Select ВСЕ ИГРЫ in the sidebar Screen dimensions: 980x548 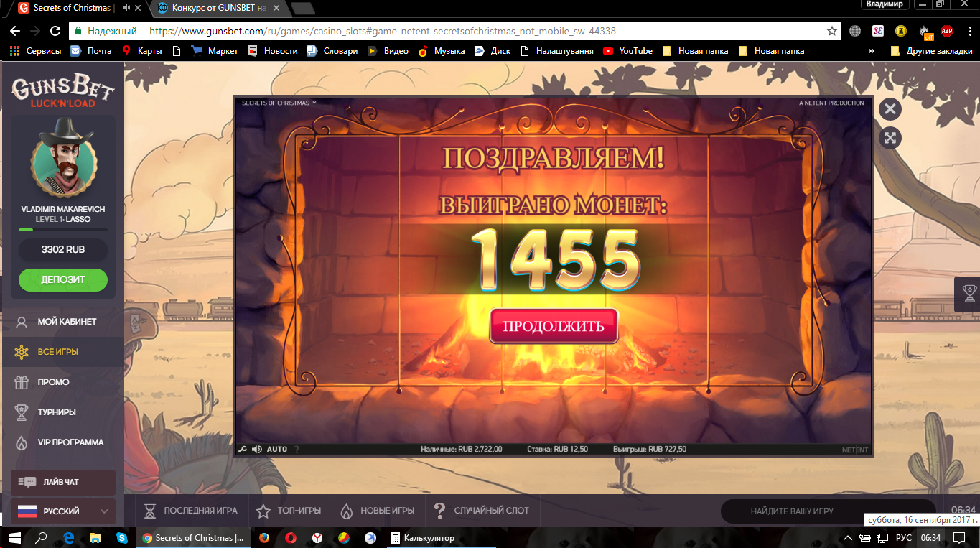coord(63,352)
